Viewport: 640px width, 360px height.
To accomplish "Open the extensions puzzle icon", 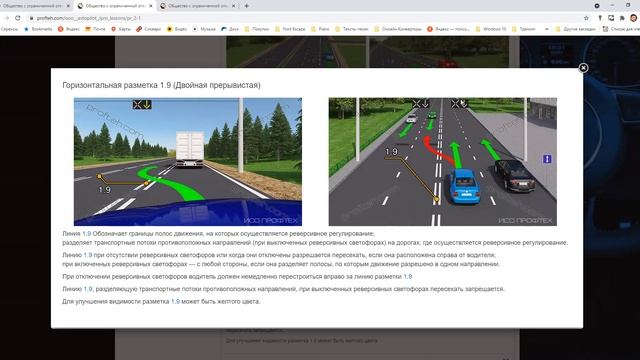I will click(x=622, y=18).
